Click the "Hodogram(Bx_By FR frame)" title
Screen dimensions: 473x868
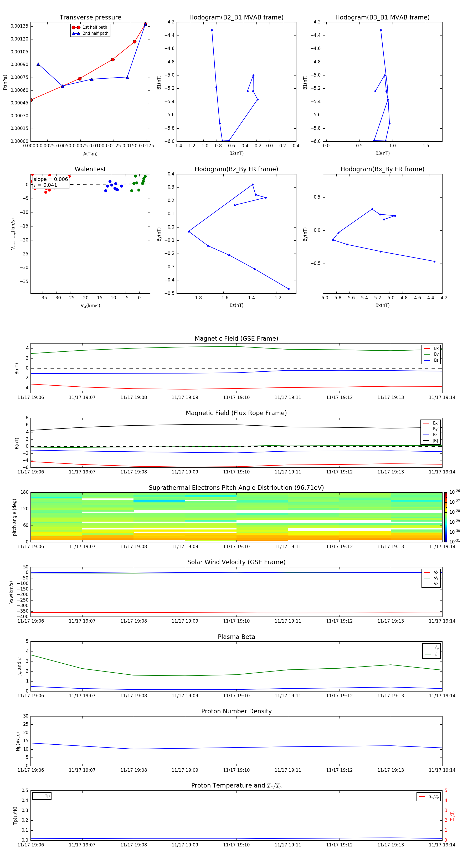(382, 169)
